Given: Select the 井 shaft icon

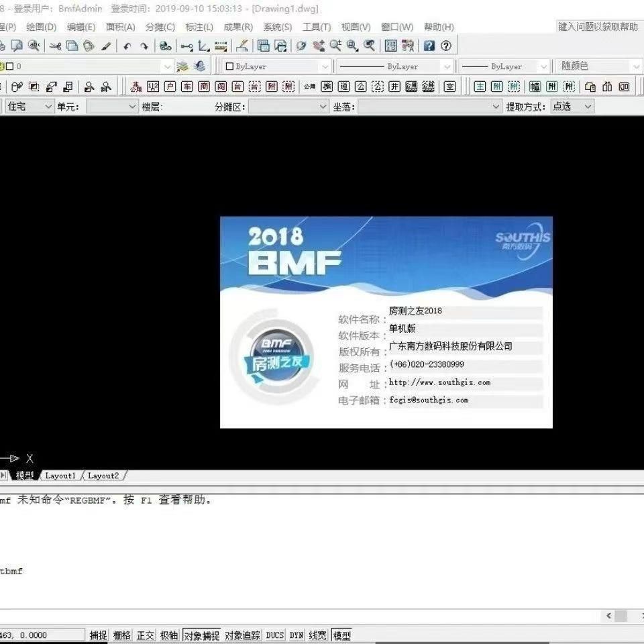Looking at the screenshot, I should [394, 87].
